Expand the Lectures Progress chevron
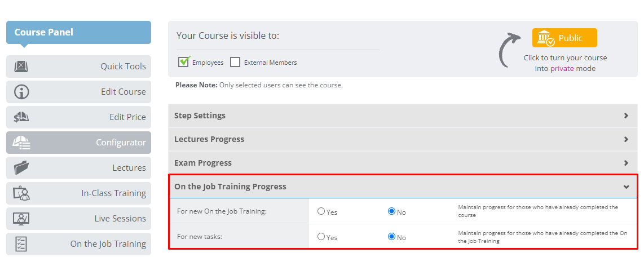644x257 pixels. click(x=626, y=139)
